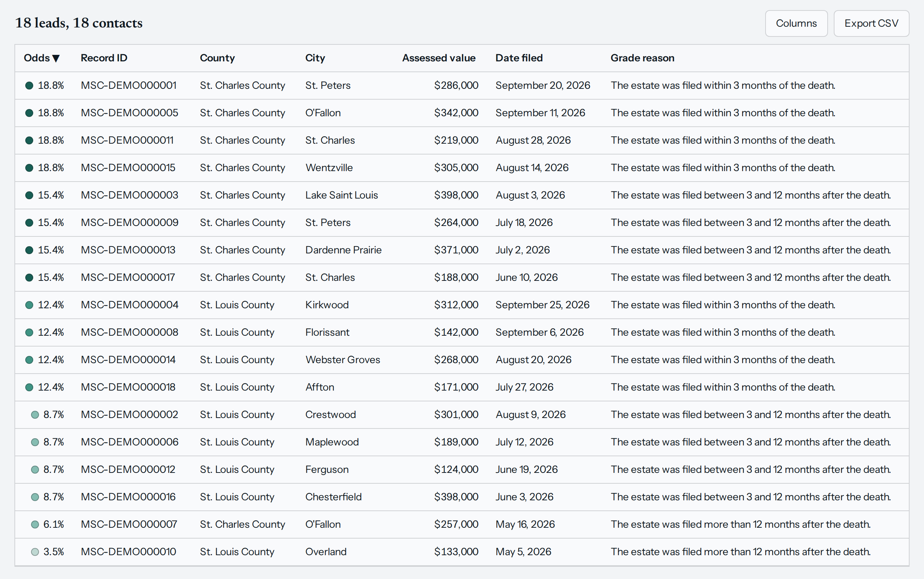Click the 3.5% odds value
This screenshot has width=924, height=579.
tap(54, 552)
